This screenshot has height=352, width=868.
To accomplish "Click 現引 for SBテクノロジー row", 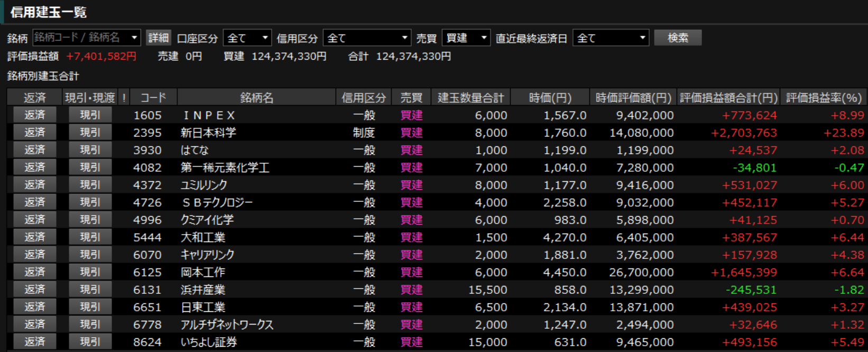I will [x=90, y=202].
